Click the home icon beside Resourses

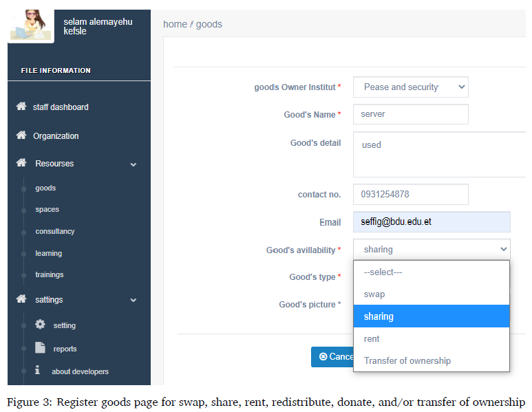coord(21,163)
